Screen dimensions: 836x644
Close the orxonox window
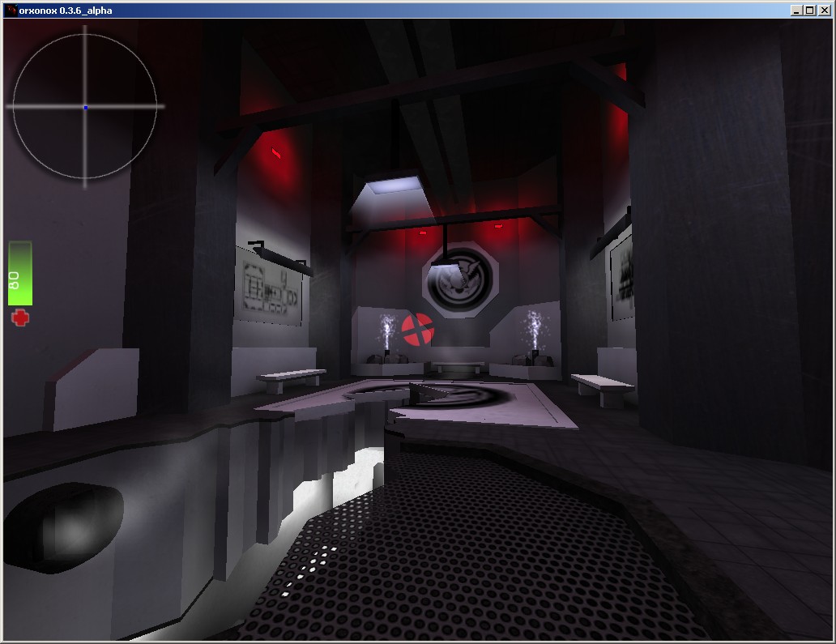click(825, 11)
